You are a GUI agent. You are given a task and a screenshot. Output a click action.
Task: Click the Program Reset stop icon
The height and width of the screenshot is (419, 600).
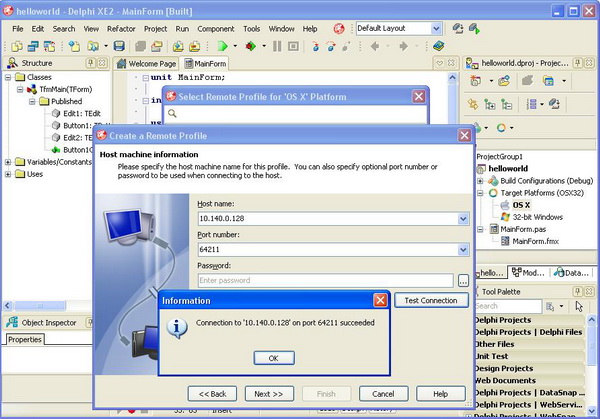click(x=293, y=46)
